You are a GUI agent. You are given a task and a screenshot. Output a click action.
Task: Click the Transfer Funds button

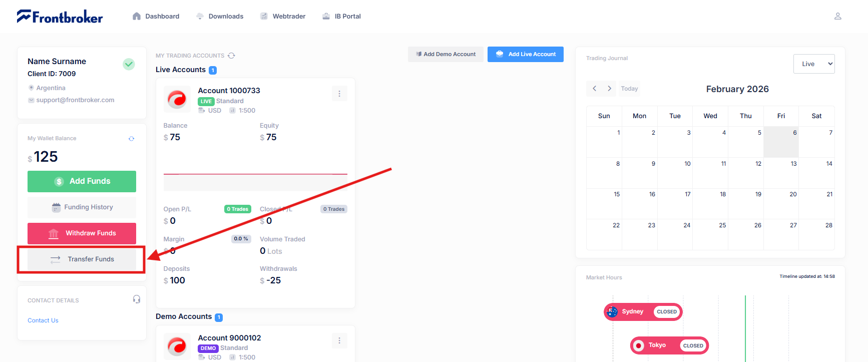82,259
